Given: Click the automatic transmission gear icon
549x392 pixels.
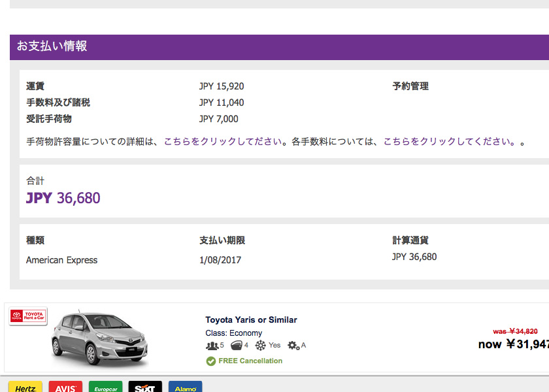Looking at the screenshot, I should coord(293,346).
